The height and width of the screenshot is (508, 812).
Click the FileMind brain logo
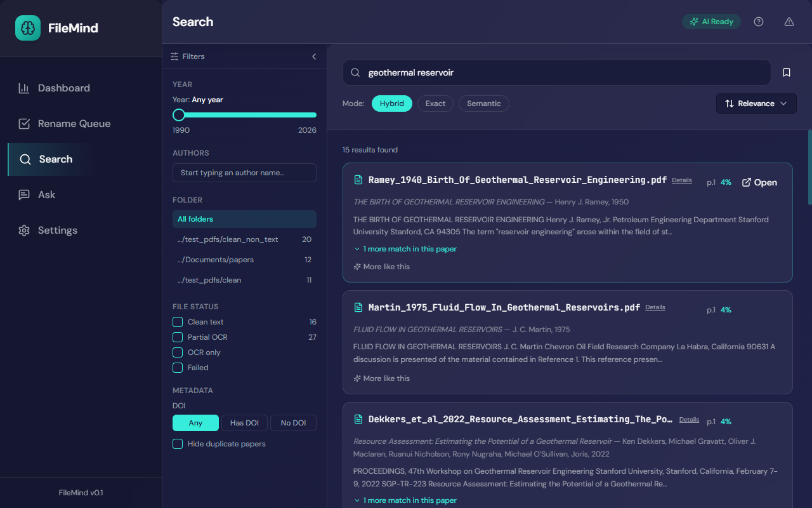click(27, 27)
